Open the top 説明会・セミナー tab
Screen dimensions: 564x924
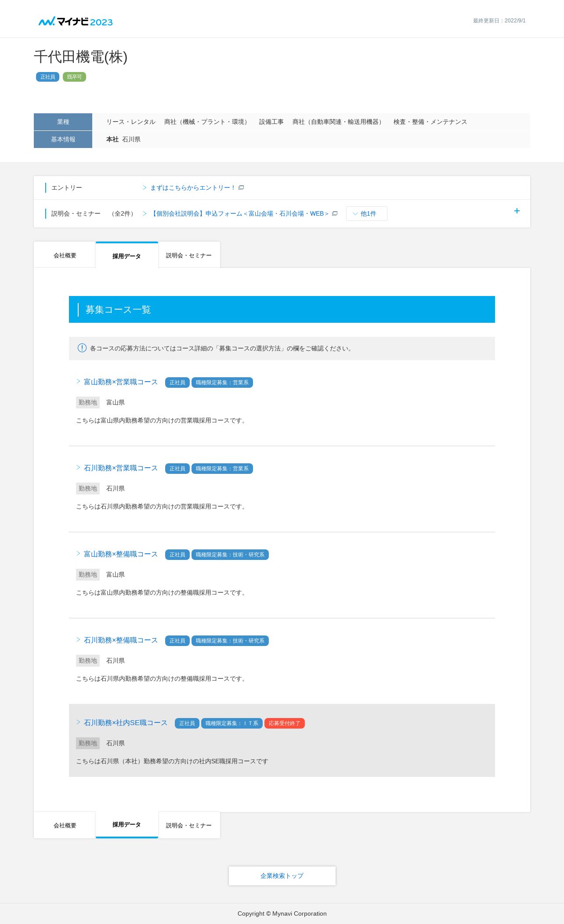[x=189, y=255]
